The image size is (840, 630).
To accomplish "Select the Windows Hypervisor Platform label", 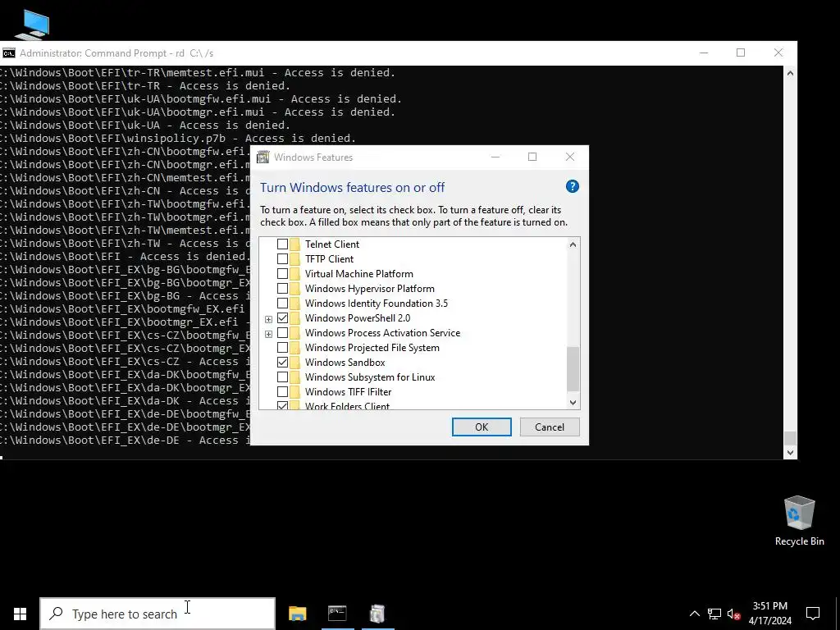I will coord(370,288).
